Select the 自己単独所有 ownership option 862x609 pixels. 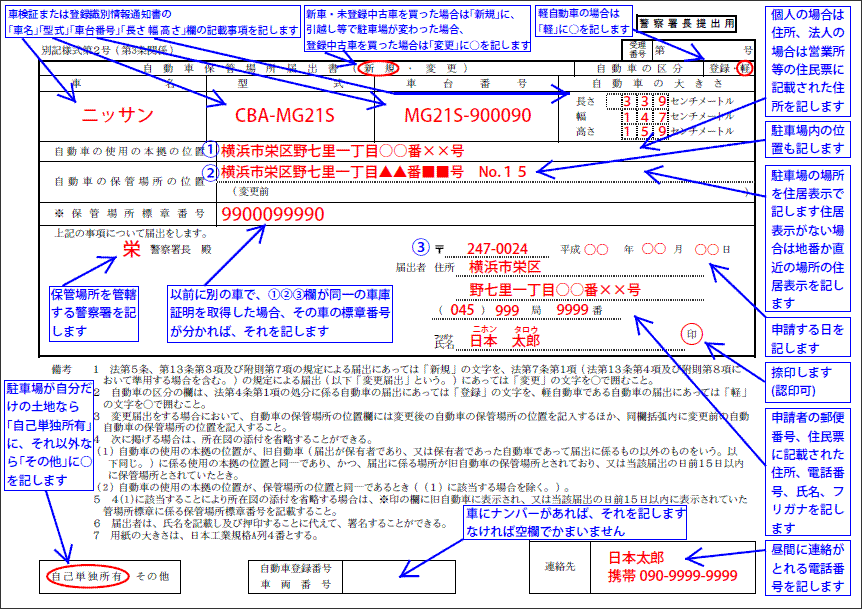click(x=90, y=577)
